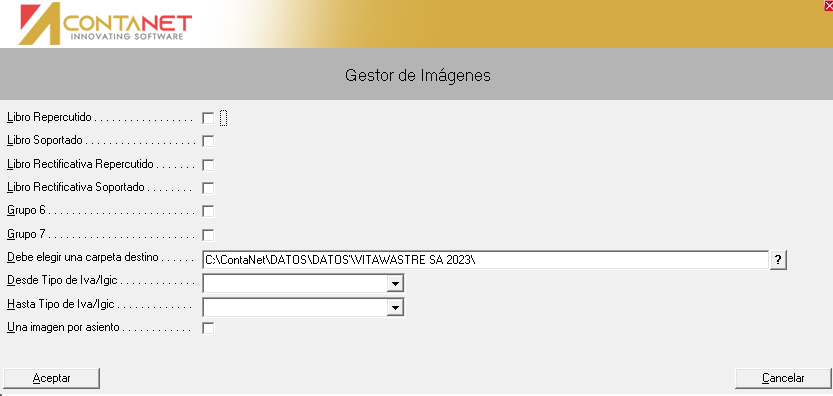Click the 'Desde Tipo de Iva/Igic' label text
The width and height of the screenshot is (833, 396).
(62, 280)
